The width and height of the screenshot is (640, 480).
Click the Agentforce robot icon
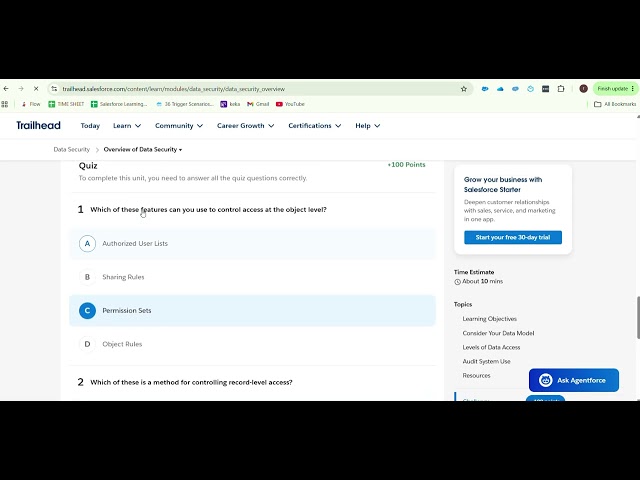[x=545, y=380]
